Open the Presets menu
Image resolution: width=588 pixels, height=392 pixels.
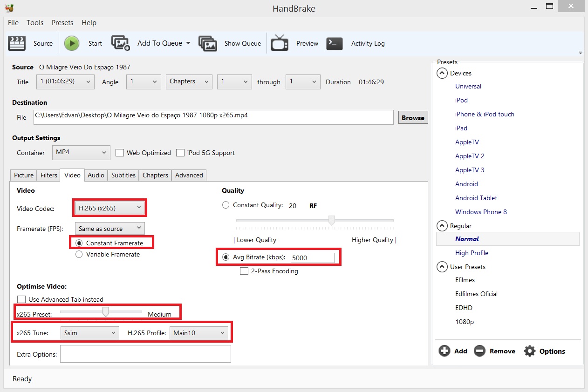click(x=62, y=22)
